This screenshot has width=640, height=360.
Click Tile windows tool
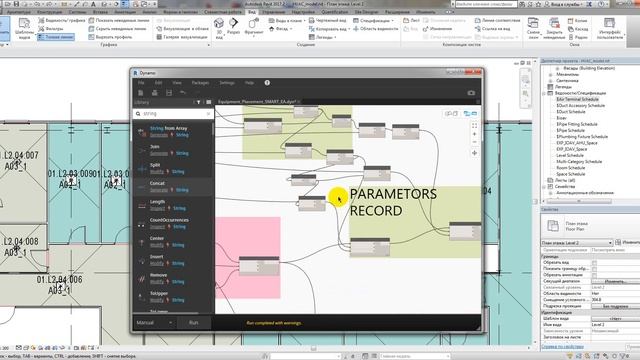[x=578, y=37]
